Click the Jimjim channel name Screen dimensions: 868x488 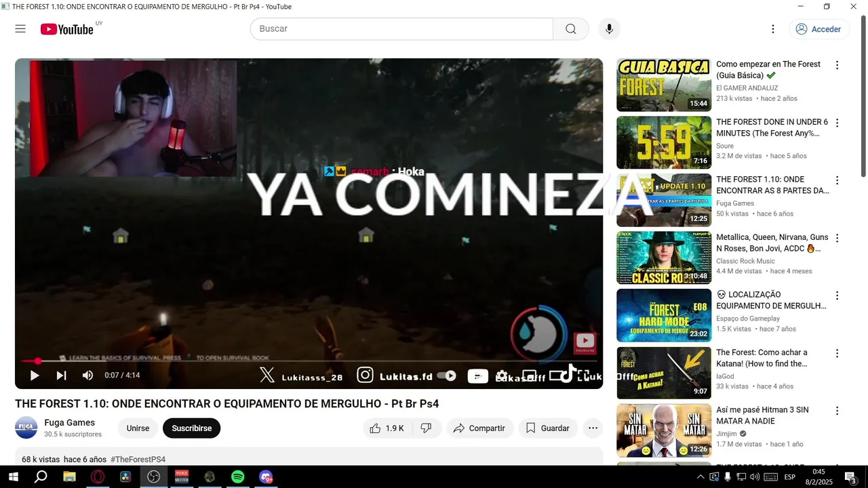tap(726, 434)
